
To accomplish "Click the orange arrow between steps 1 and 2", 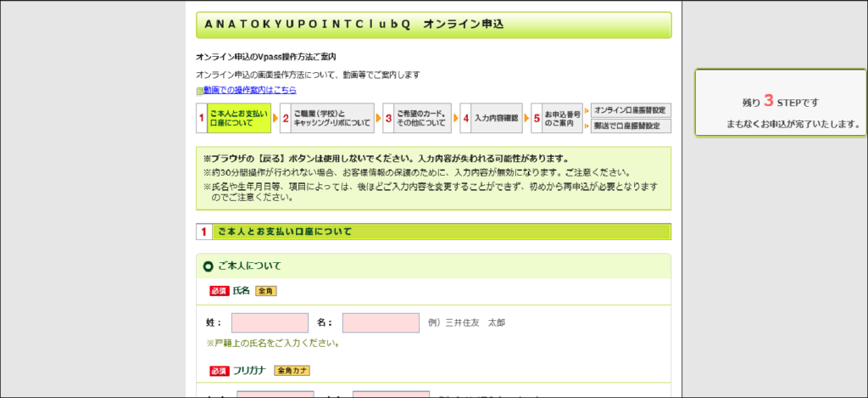I will 275,118.
